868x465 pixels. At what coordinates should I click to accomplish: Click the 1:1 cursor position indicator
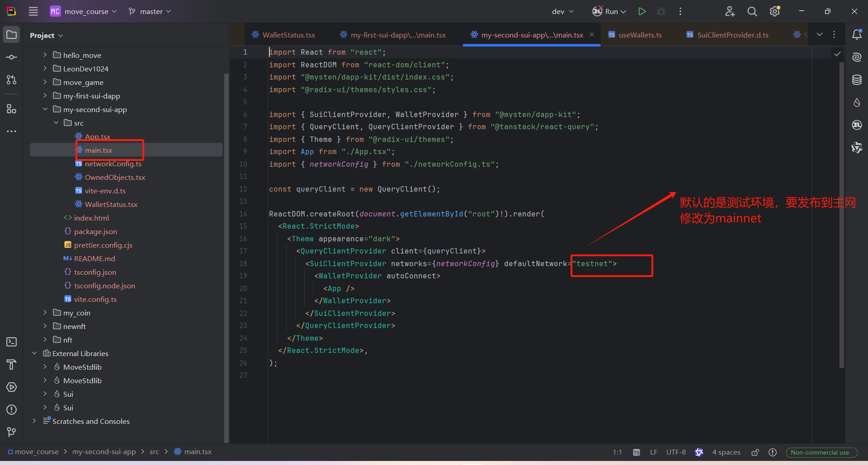tap(617, 452)
